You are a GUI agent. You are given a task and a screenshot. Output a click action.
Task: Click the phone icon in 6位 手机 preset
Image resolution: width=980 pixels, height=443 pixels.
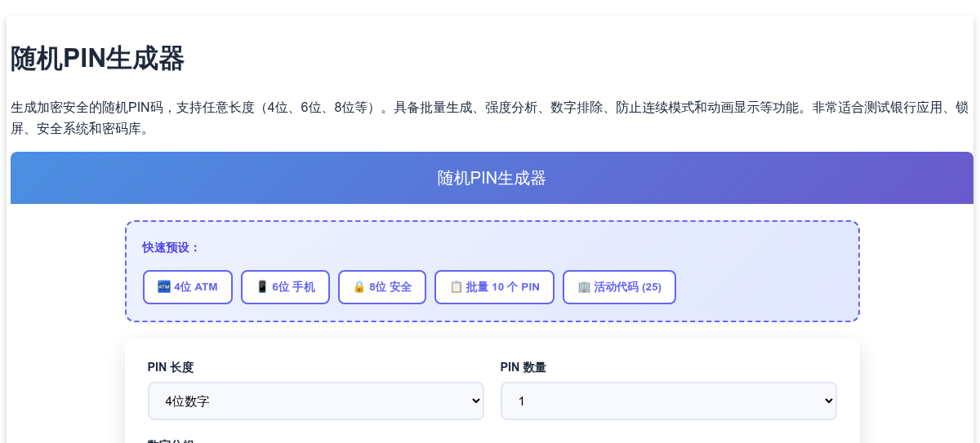(x=262, y=287)
